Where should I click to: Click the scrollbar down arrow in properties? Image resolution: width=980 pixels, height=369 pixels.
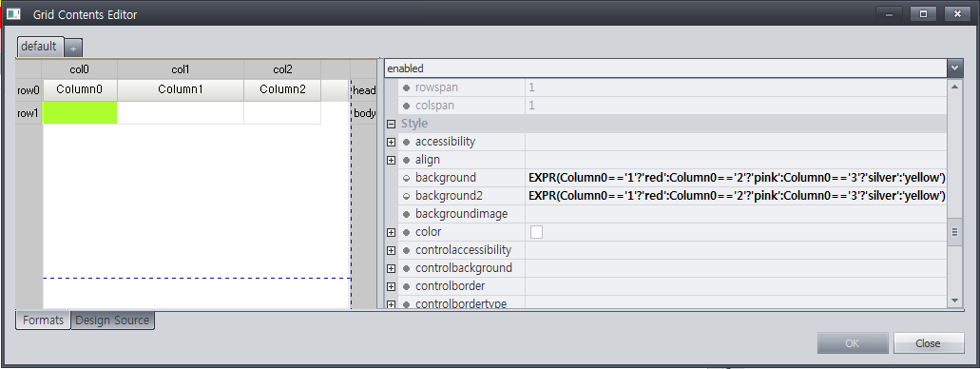pyautogui.click(x=954, y=301)
